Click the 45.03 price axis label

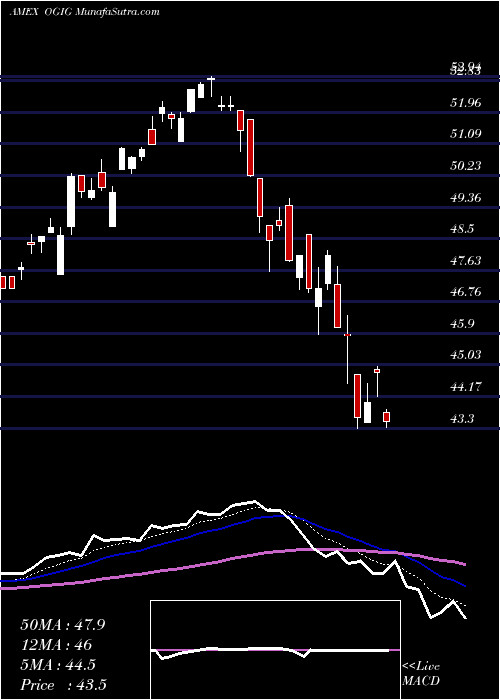point(466,355)
